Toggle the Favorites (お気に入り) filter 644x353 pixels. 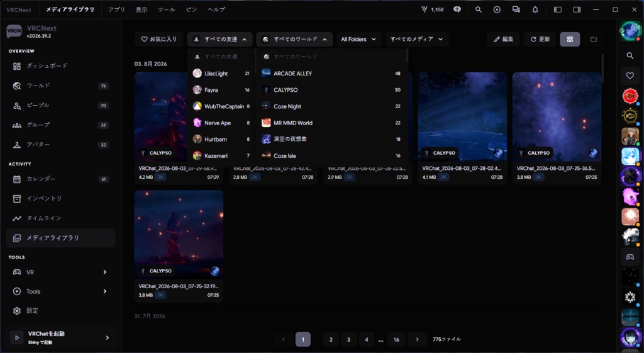click(x=159, y=40)
